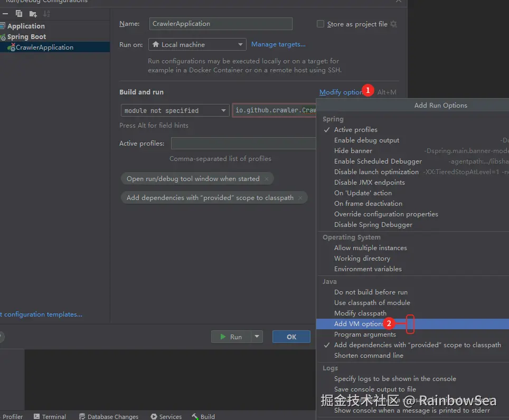Open the Run on Local machine dropdown
Image resolution: width=509 pixels, height=420 pixels.
(197, 45)
